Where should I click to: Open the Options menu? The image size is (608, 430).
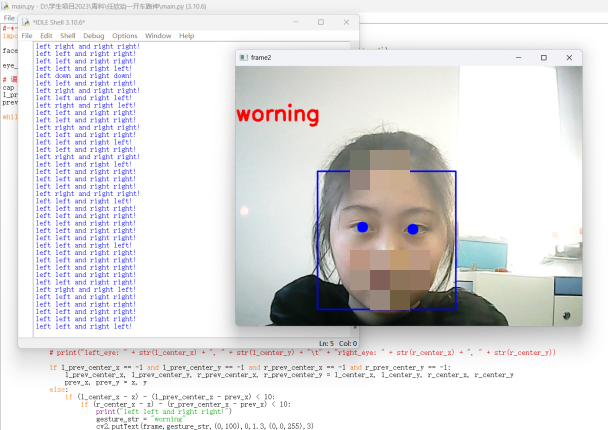tap(125, 35)
